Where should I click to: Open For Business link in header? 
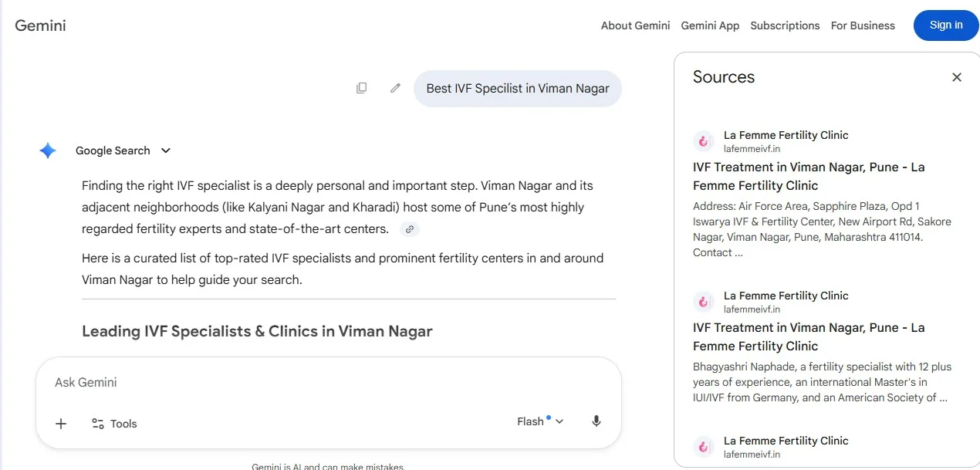(863, 25)
